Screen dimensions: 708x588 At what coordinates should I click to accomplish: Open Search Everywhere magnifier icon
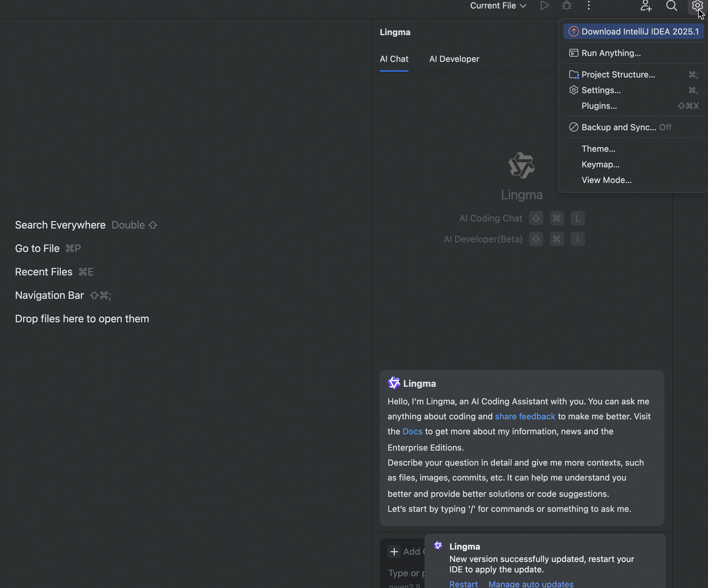672,6
